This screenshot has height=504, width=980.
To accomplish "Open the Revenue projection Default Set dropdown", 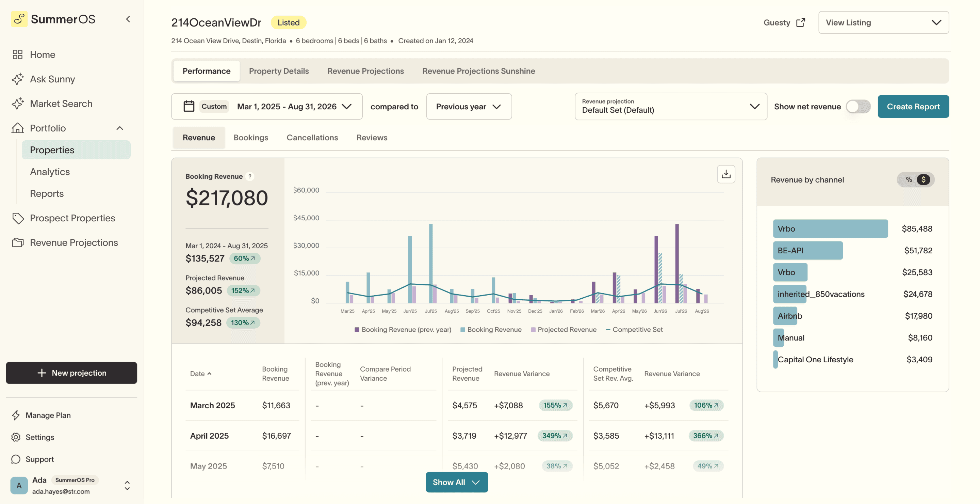I will [670, 107].
